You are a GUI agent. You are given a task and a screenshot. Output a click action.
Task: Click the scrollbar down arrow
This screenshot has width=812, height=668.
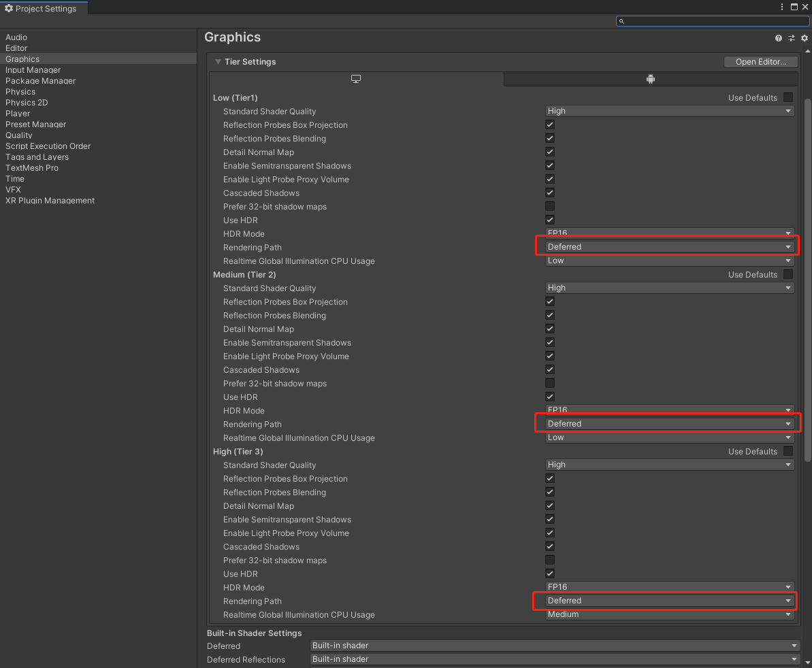tap(808, 662)
